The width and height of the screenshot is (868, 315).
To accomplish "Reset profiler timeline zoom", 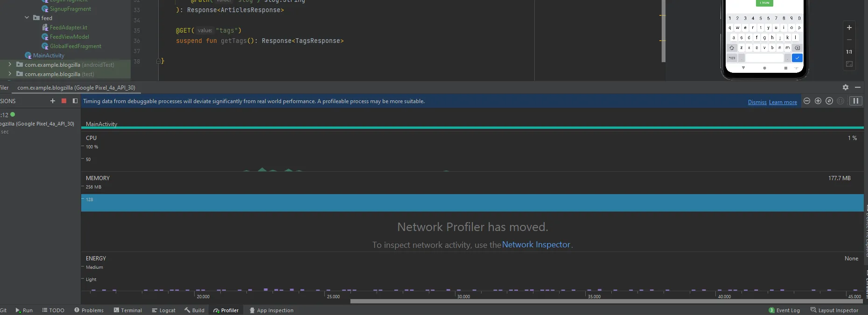I will (829, 101).
